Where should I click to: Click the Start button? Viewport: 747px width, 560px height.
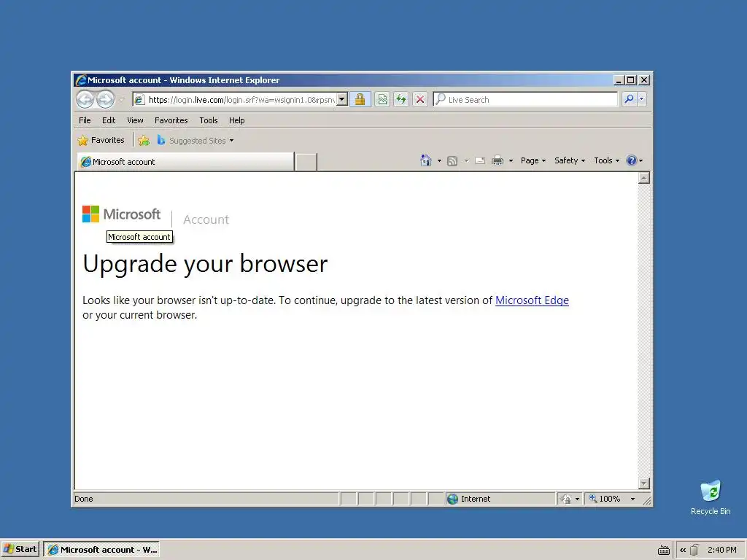(x=20, y=549)
